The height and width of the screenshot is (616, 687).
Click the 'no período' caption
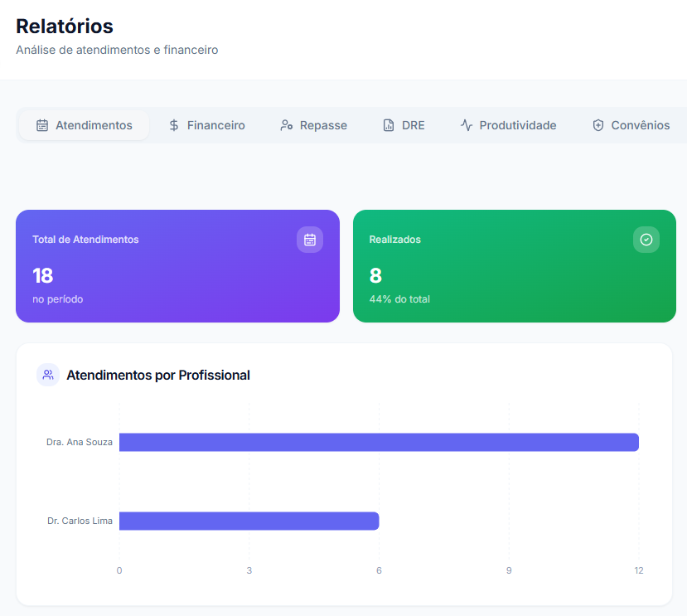[x=58, y=299]
